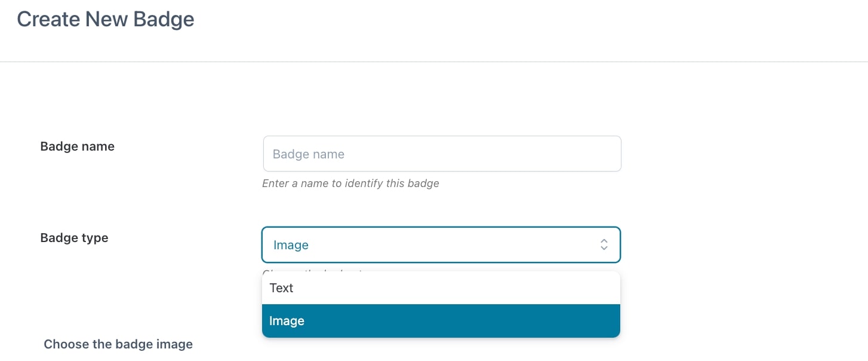Click the Badge type field label
Viewport: 868px width, 361px height.
(x=74, y=238)
